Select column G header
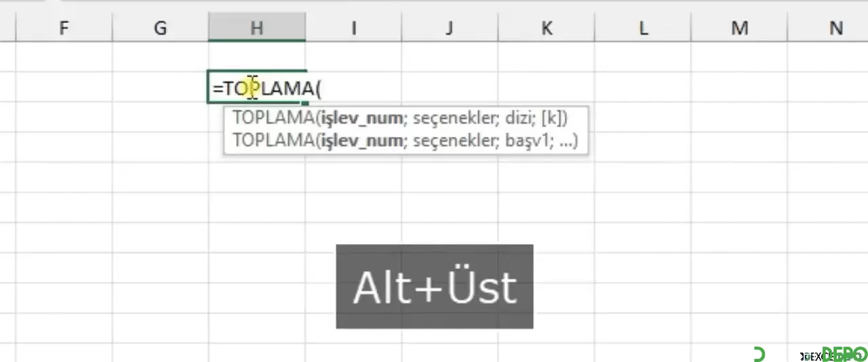Image resolution: width=868 pixels, height=362 pixels. [160, 28]
